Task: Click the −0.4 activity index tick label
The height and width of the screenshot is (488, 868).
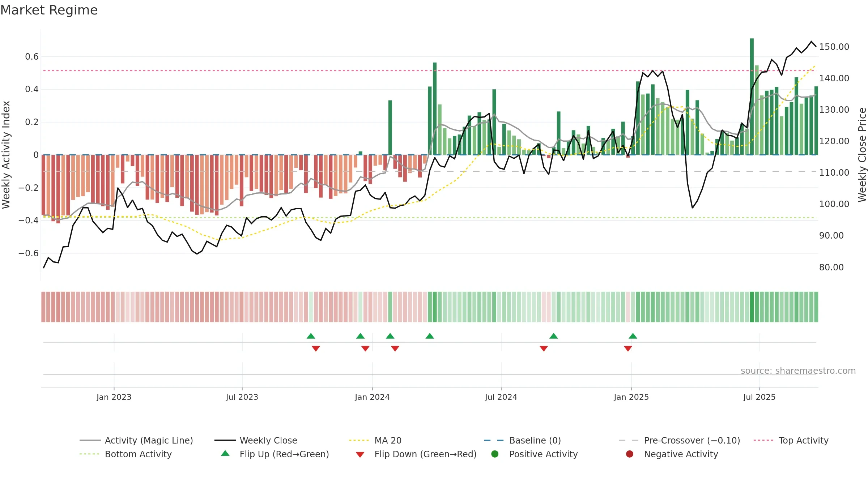Action: point(29,221)
